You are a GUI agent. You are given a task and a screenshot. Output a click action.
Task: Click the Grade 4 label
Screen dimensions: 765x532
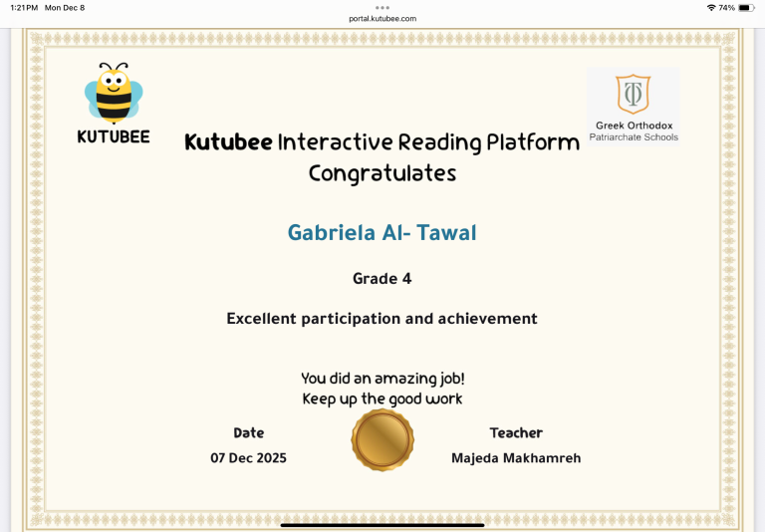coord(382,279)
